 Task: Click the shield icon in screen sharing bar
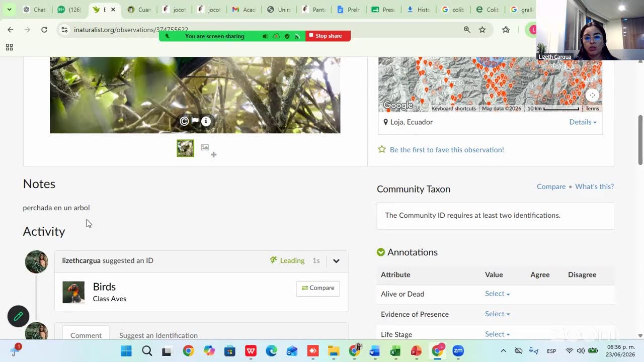(287, 36)
